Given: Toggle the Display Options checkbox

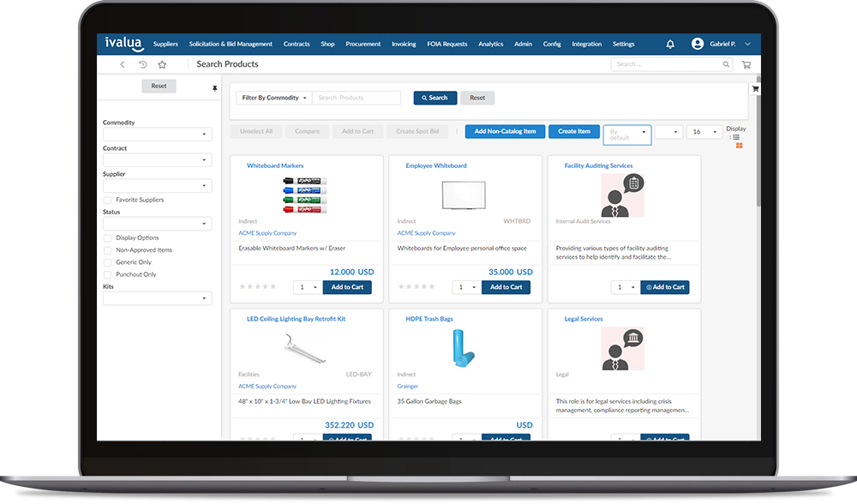Looking at the screenshot, I should (x=108, y=238).
